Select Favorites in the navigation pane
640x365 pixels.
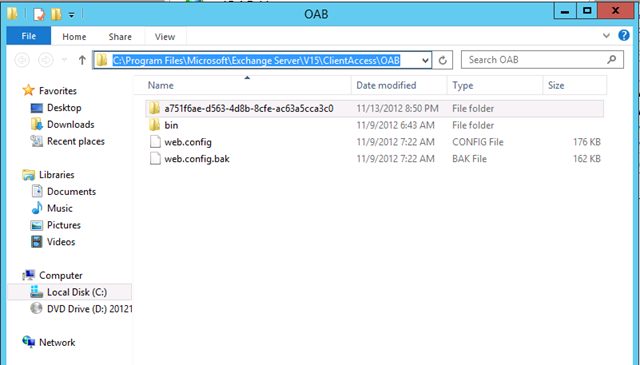click(58, 91)
